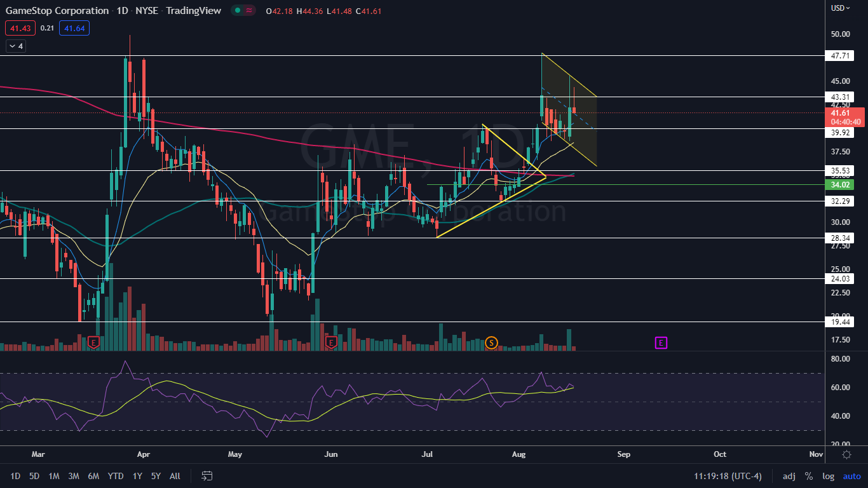Select the 5Y date range
The image size is (868, 488).
156,476
